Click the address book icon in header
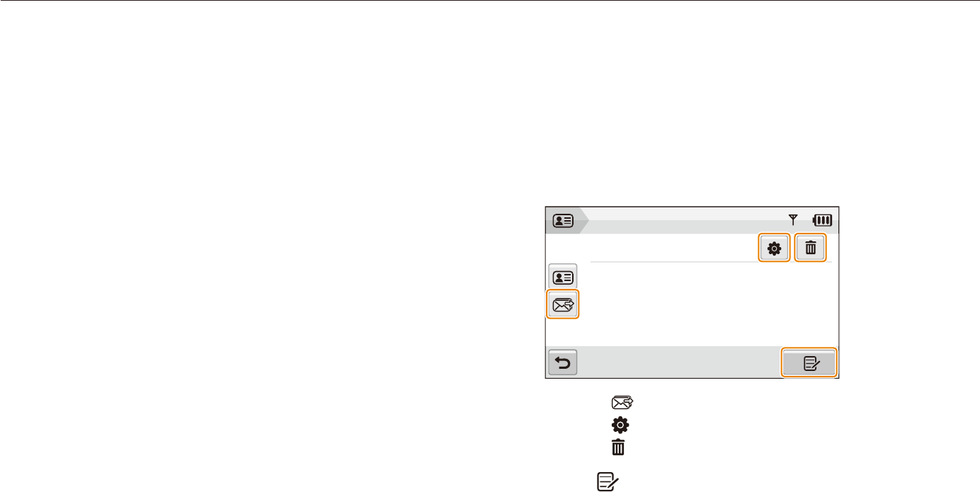The image size is (980, 492). coord(564,220)
